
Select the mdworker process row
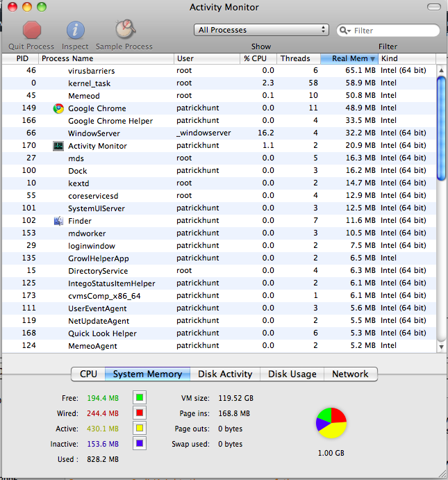click(x=219, y=233)
